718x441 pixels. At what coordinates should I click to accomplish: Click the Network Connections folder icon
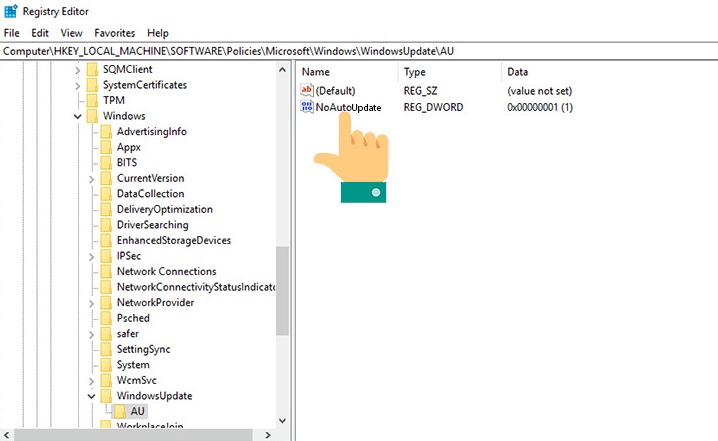coord(106,272)
